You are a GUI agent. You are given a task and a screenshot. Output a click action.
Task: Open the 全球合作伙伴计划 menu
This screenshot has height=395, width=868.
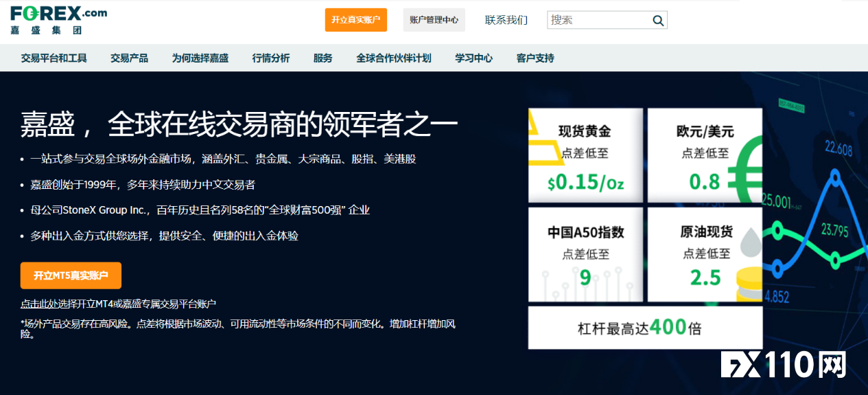coord(394,58)
